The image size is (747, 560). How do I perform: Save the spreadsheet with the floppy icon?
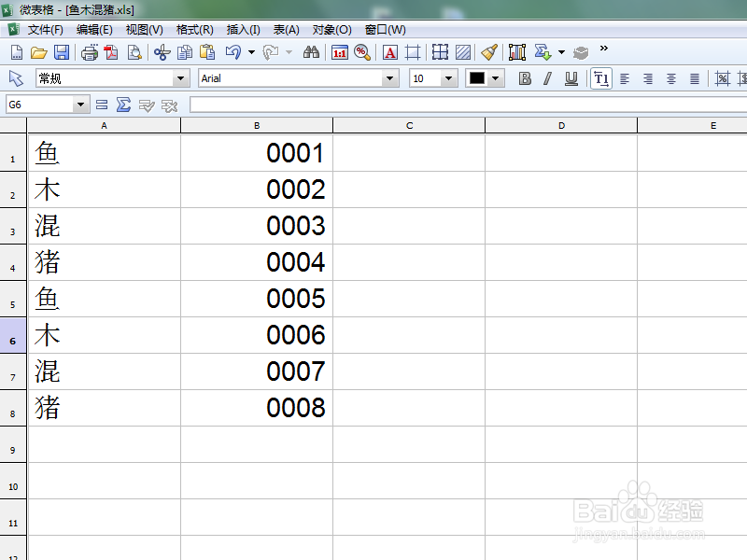[x=62, y=52]
